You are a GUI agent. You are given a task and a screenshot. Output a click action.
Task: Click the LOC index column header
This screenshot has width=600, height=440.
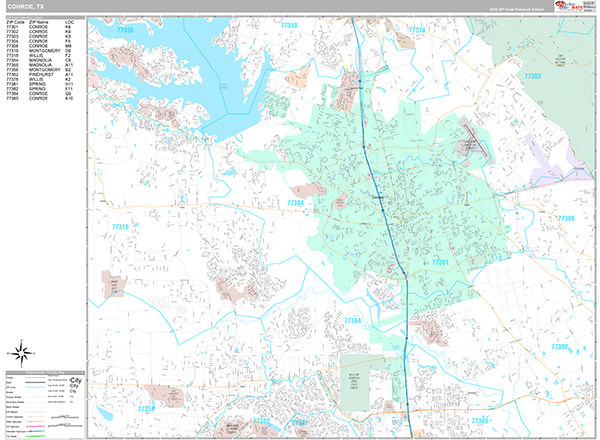tap(68, 20)
